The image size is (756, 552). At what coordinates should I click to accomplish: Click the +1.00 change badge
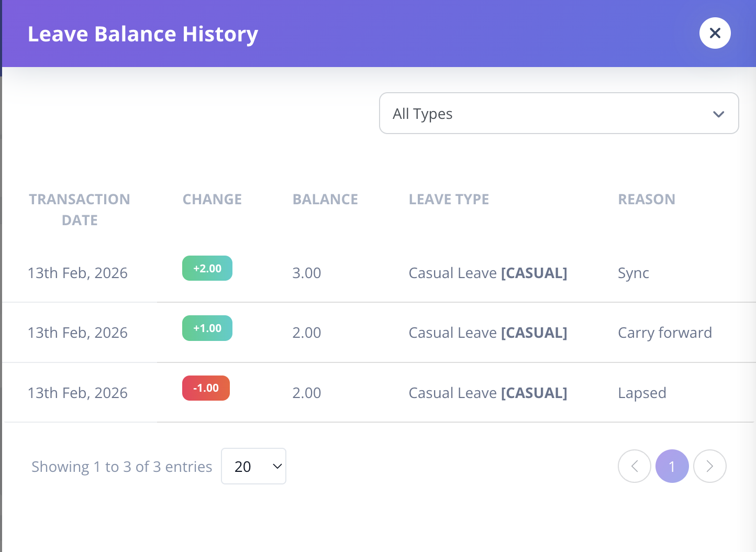point(207,328)
